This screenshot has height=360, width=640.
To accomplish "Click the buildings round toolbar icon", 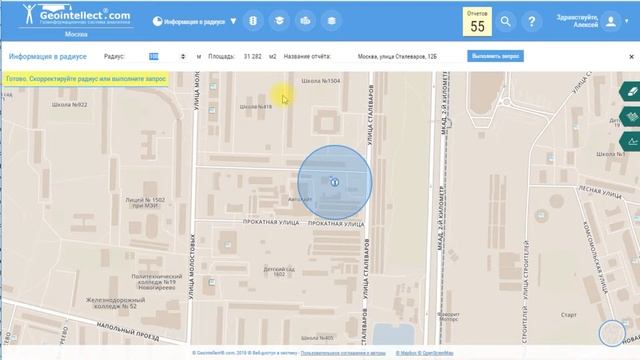I will tap(305, 21).
